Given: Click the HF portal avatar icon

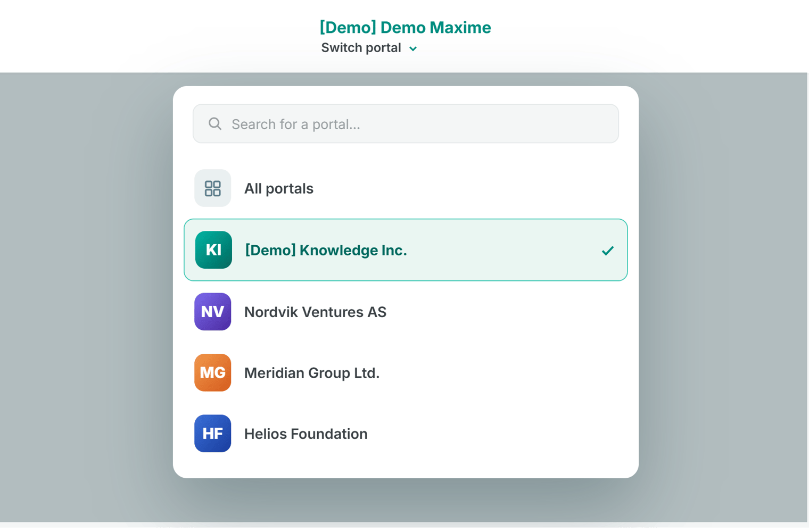Looking at the screenshot, I should [212, 434].
